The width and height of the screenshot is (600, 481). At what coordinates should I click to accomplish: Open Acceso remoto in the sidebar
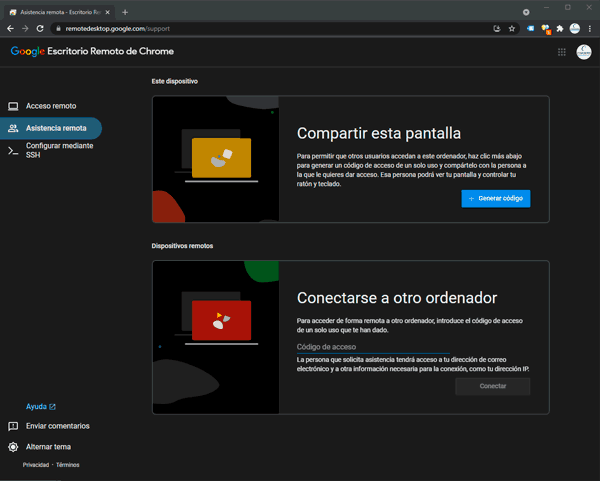tap(51, 106)
